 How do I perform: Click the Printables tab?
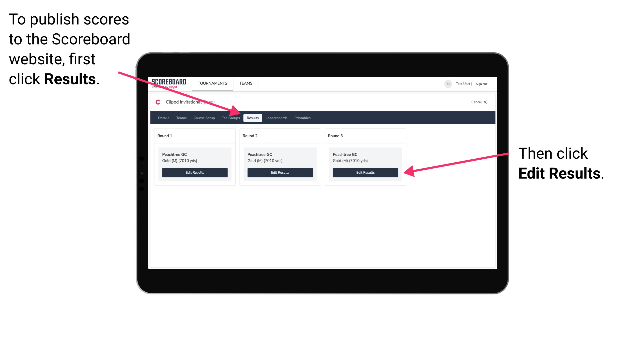302,118
